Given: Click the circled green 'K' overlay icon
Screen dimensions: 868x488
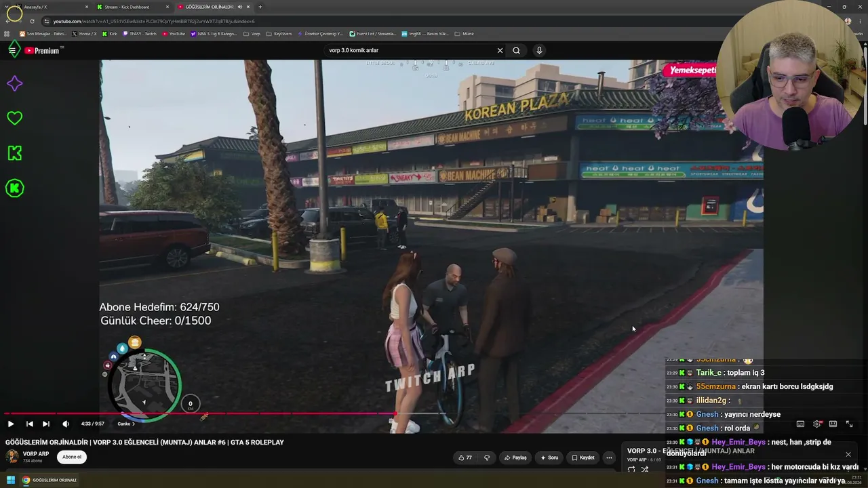Looking at the screenshot, I should 14,188.
